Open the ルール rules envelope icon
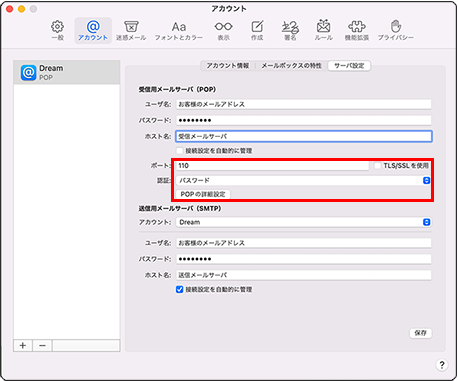The width and height of the screenshot is (458, 381). (323, 26)
